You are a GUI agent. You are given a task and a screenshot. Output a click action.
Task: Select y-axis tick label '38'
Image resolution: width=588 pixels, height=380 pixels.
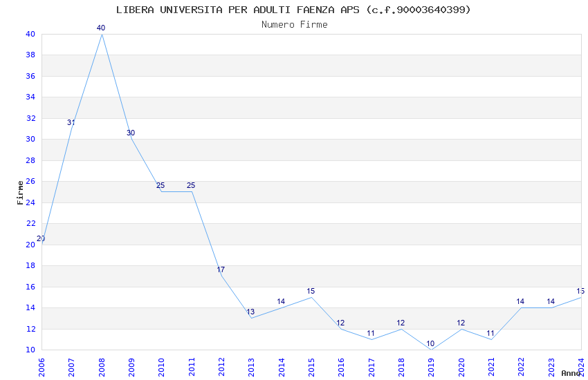[30, 55]
